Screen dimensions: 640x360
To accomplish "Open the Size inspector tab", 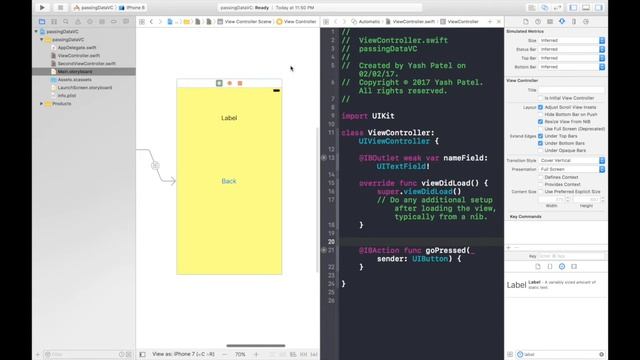I will click(x=574, y=22).
